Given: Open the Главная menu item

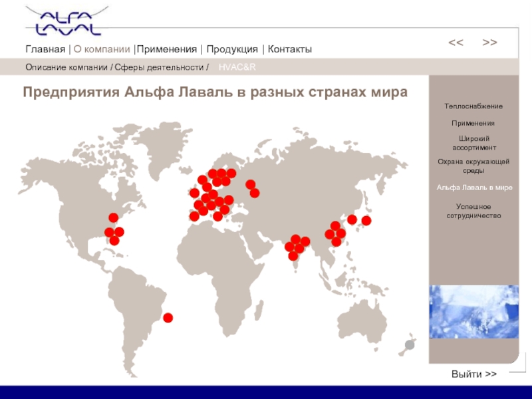Looking at the screenshot, I should 45,49.
